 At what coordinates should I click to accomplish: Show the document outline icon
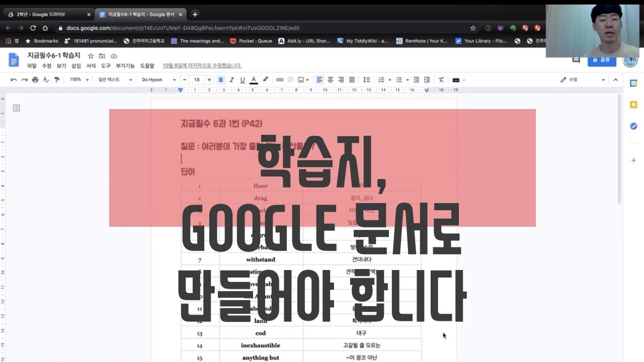click(x=17, y=108)
